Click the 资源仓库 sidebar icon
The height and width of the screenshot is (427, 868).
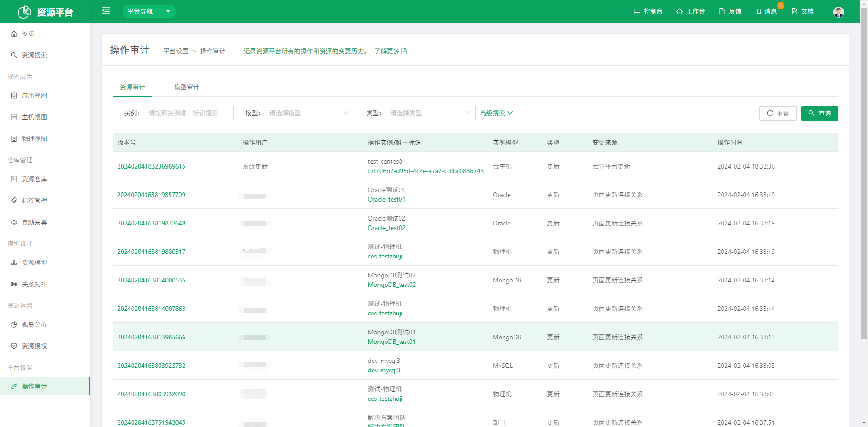pos(14,179)
